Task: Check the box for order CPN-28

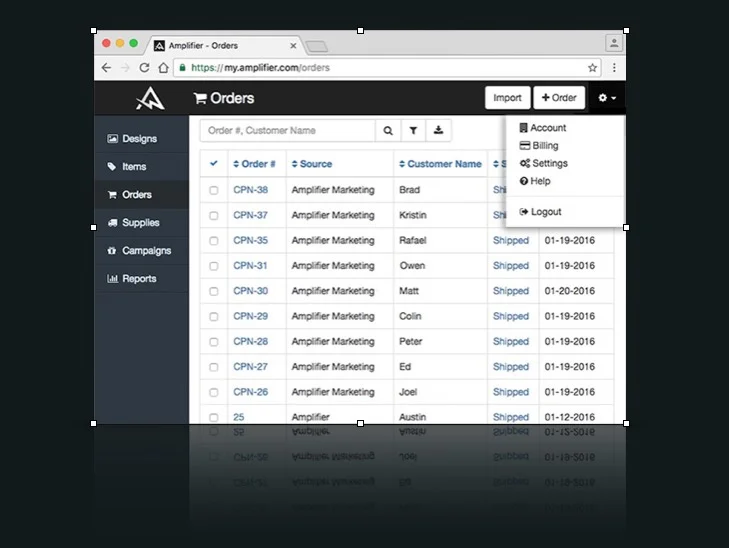Action: pos(213,342)
